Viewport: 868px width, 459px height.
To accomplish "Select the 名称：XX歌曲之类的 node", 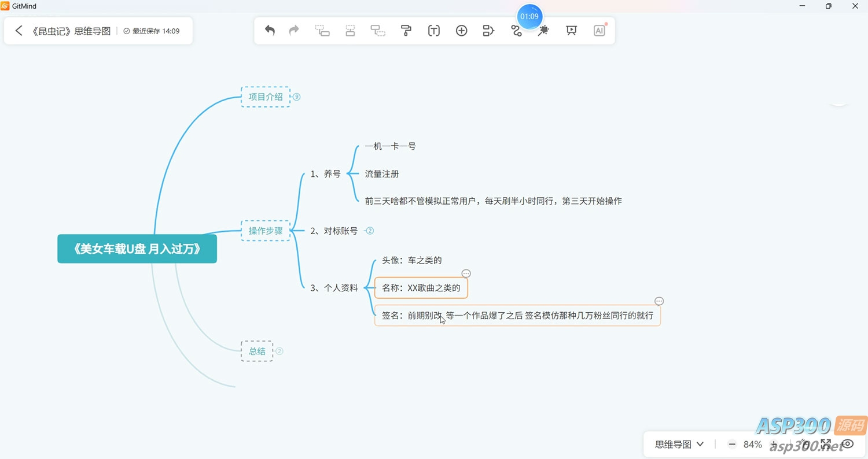I will pos(421,288).
